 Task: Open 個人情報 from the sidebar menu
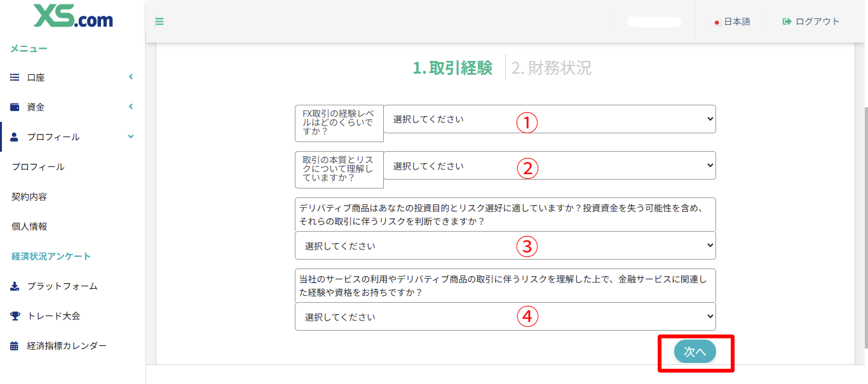pyautogui.click(x=29, y=226)
